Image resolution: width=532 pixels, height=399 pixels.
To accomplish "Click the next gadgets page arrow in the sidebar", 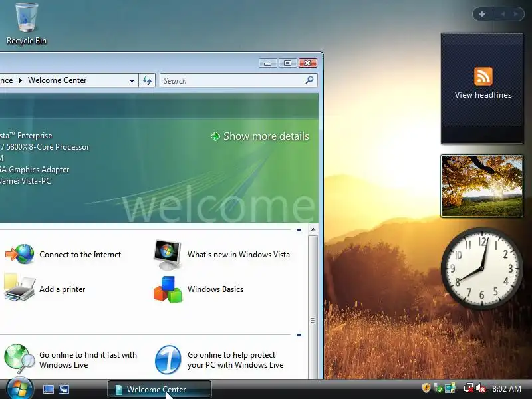I will tap(516, 14).
